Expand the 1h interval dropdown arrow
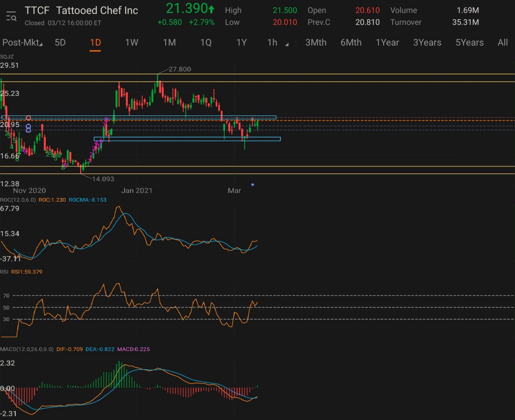This screenshot has width=515, height=420. [x=287, y=44]
